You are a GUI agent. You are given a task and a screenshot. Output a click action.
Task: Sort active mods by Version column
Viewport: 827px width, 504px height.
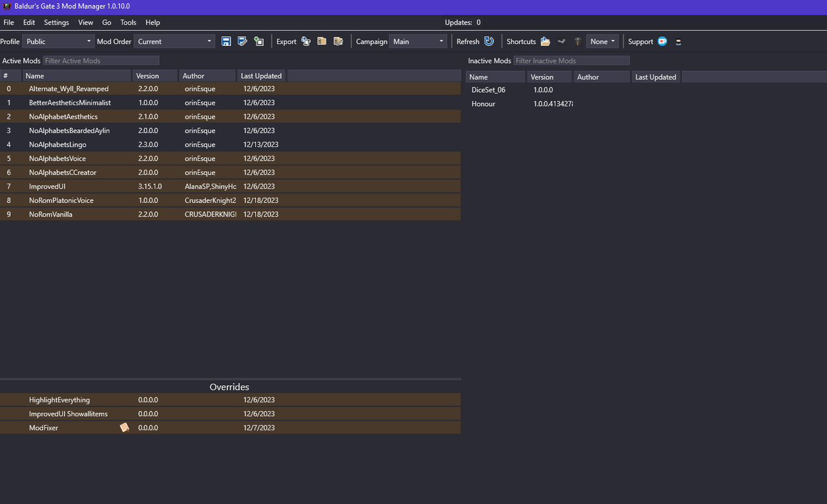(154, 76)
